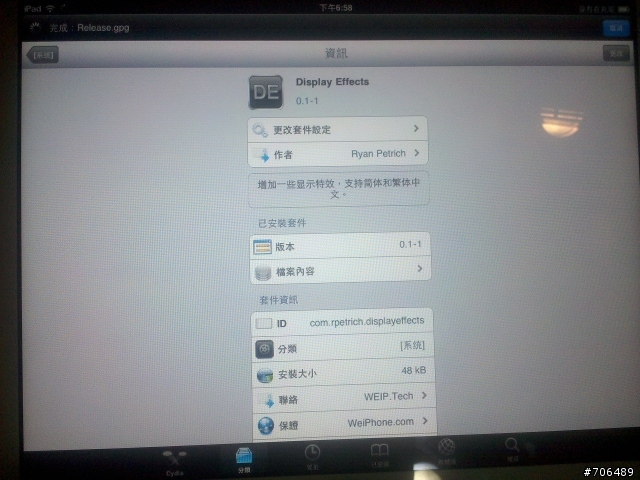
Task: Tap the globe icon beside WeiPhone.com row
Action: click(x=266, y=426)
